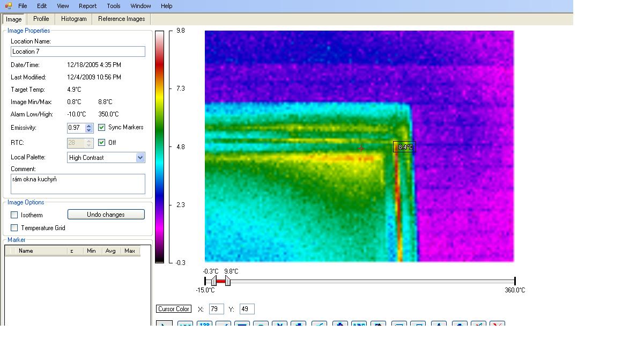Select the arrow pointer tool in bottom toolbar

165,323
